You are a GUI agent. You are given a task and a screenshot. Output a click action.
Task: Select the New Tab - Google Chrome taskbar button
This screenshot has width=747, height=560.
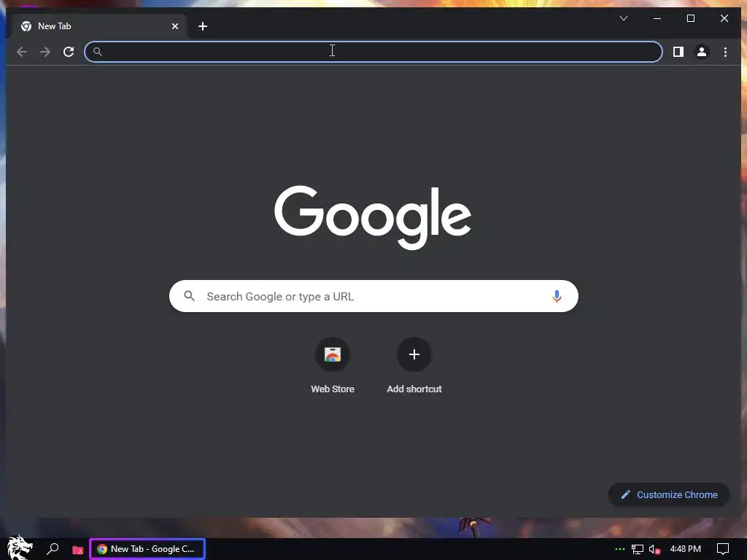pyautogui.click(x=147, y=549)
